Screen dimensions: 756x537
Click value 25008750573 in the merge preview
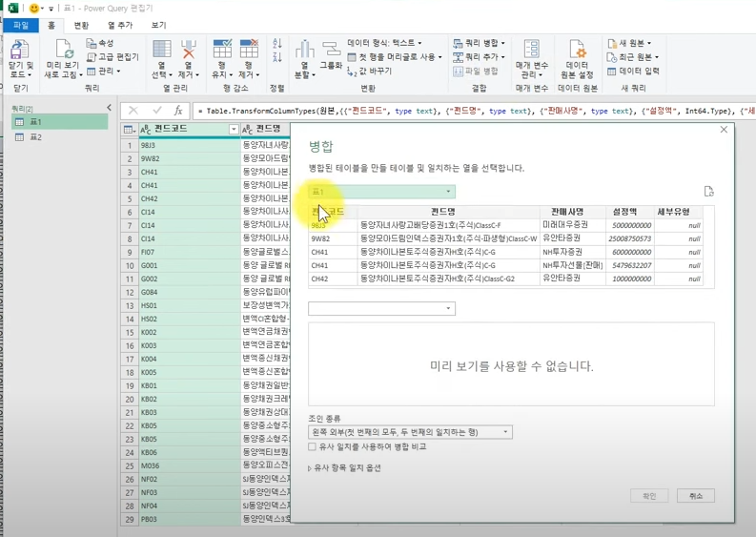point(629,238)
